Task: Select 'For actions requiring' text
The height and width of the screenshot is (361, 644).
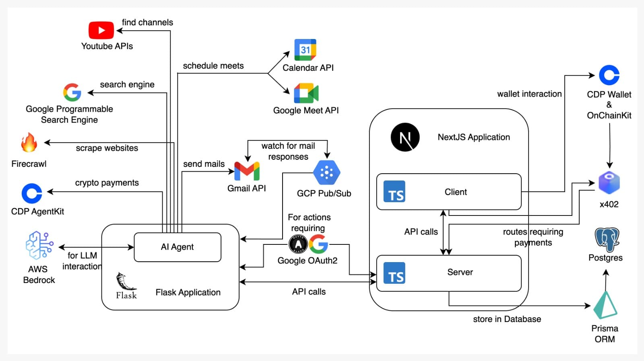Action: [x=309, y=223]
